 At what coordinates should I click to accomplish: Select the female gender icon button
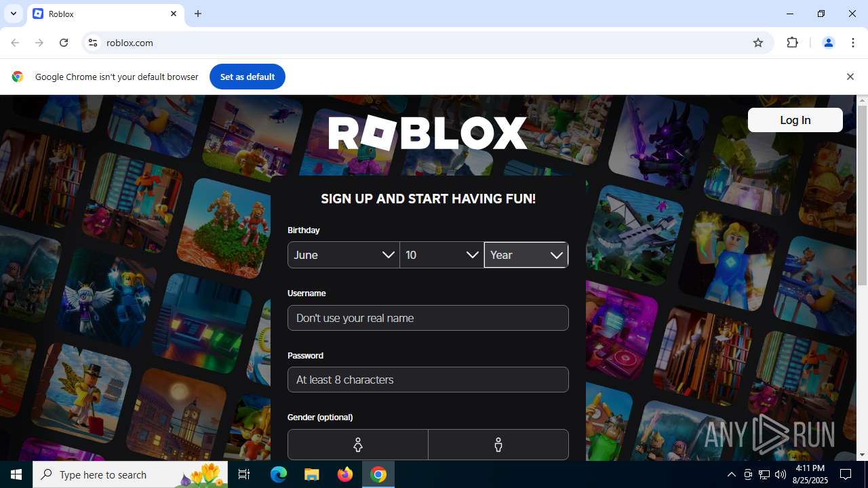358,445
